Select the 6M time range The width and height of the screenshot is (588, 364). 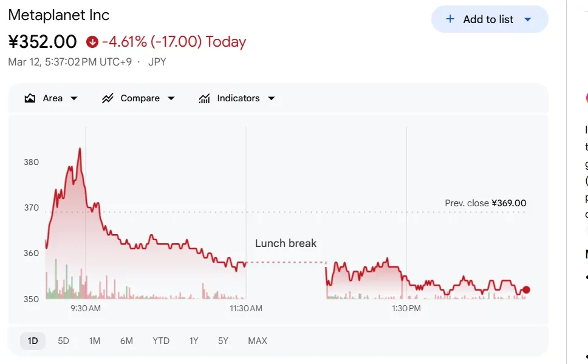click(126, 341)
